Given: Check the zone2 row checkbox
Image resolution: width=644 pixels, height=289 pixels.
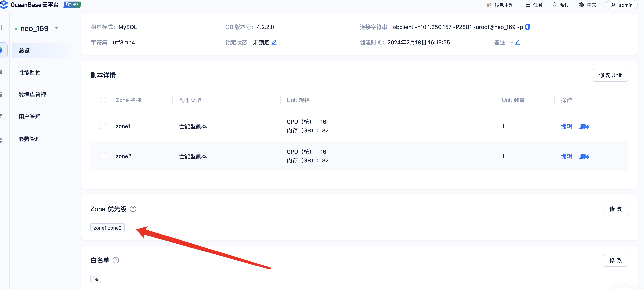Looking at the screenshot, I should tap(103, 156).
